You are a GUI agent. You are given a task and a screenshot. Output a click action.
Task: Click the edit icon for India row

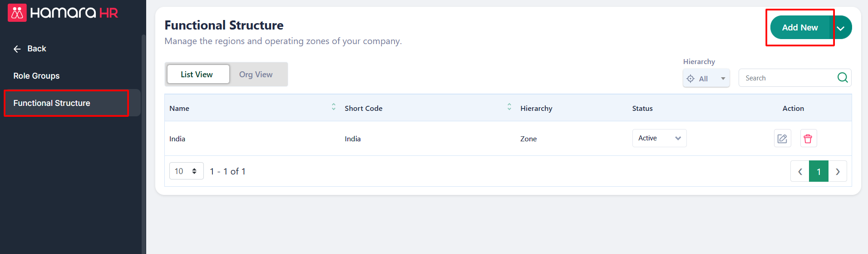pos(782,139)
